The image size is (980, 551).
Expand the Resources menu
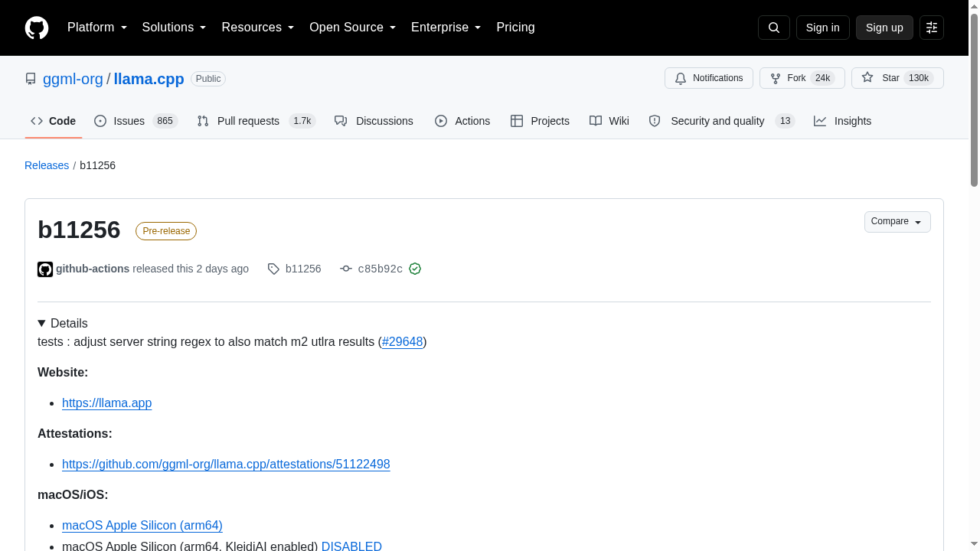point(258,28)
